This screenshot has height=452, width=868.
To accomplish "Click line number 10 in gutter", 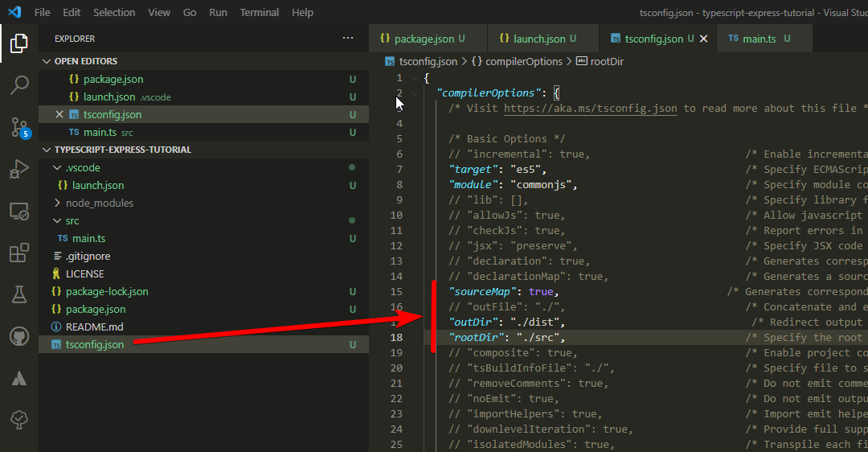I will (396, 216).
